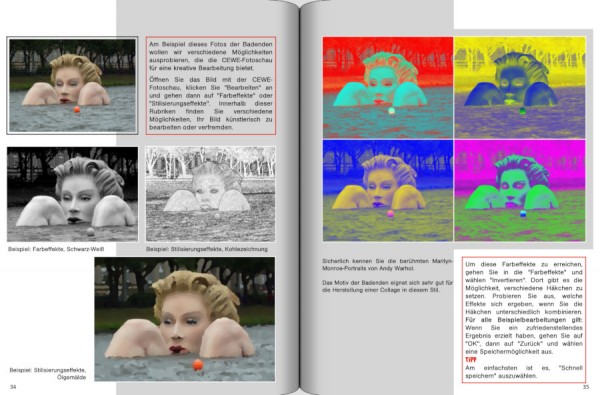Click the red TIPP heading
Viewport: 600px width, 395px height.
[471, 360]
